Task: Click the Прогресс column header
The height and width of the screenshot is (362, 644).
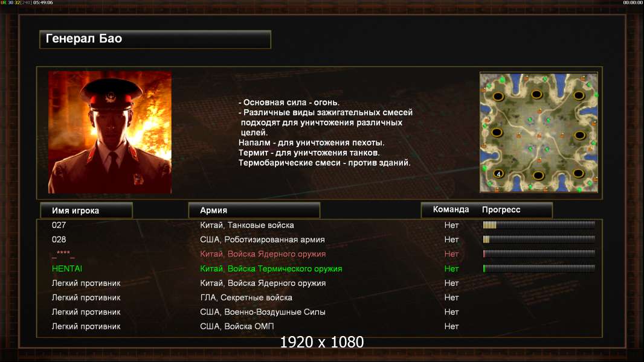Action: click(x=501, y=209)
